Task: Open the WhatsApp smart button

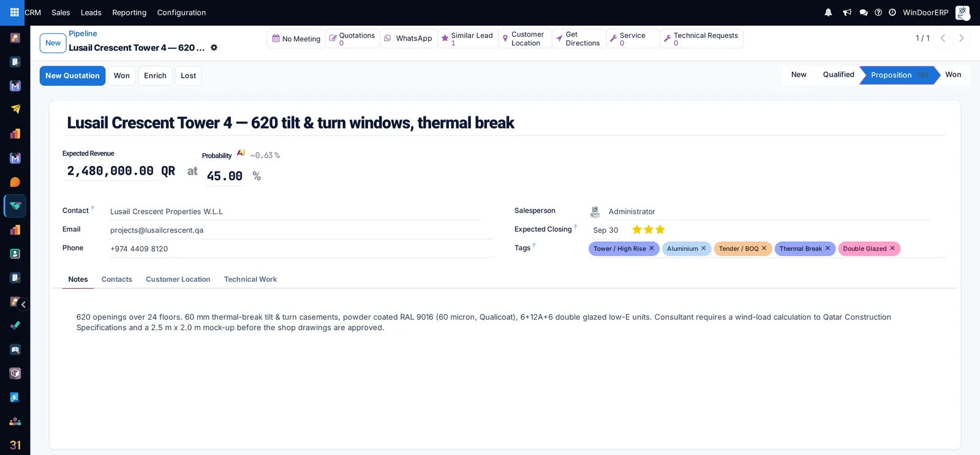Action: pyautogui.click(x=409, y=39)
